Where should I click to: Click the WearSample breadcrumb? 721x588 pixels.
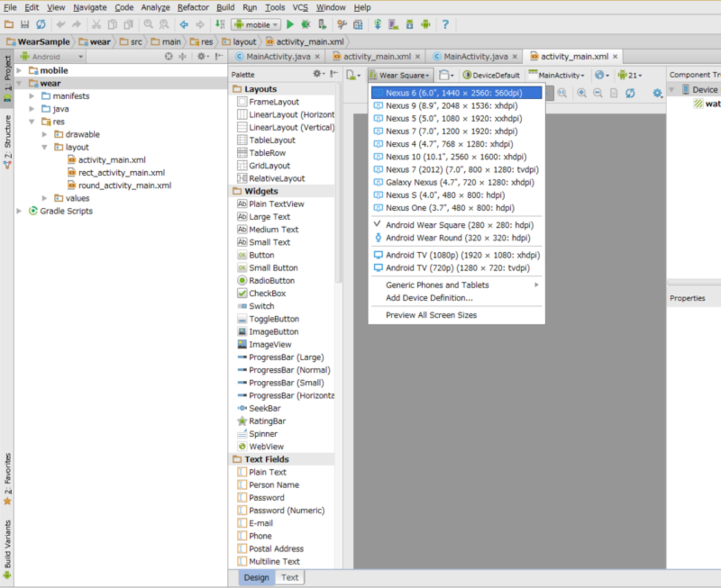38,42
